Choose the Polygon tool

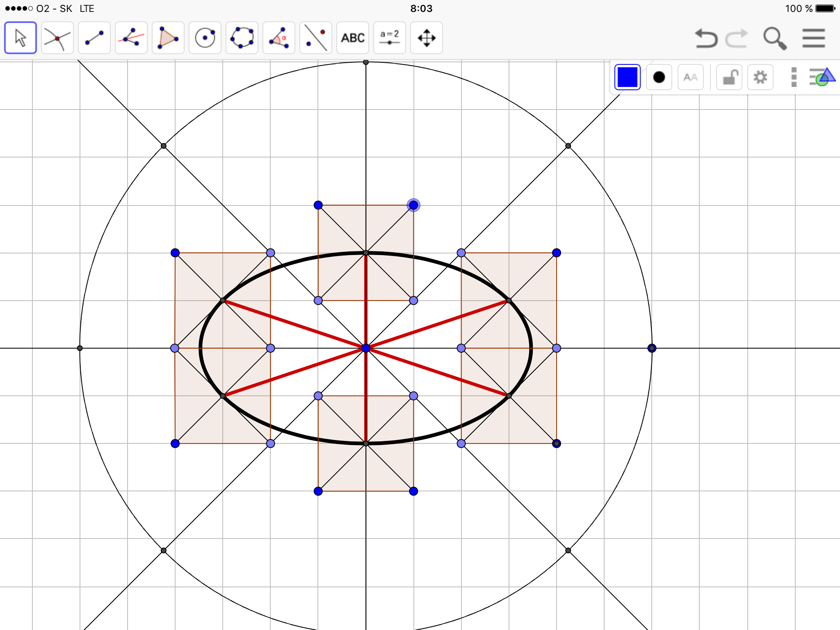(x=168, y=38)
